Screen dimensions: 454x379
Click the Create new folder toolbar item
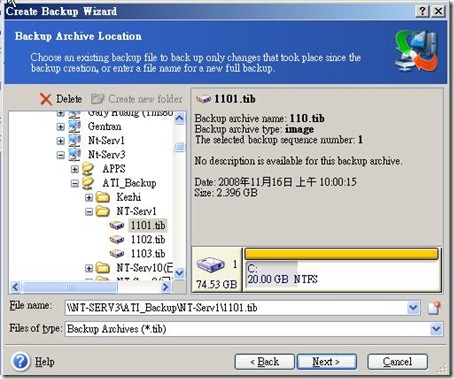click(x=137, y=99)
